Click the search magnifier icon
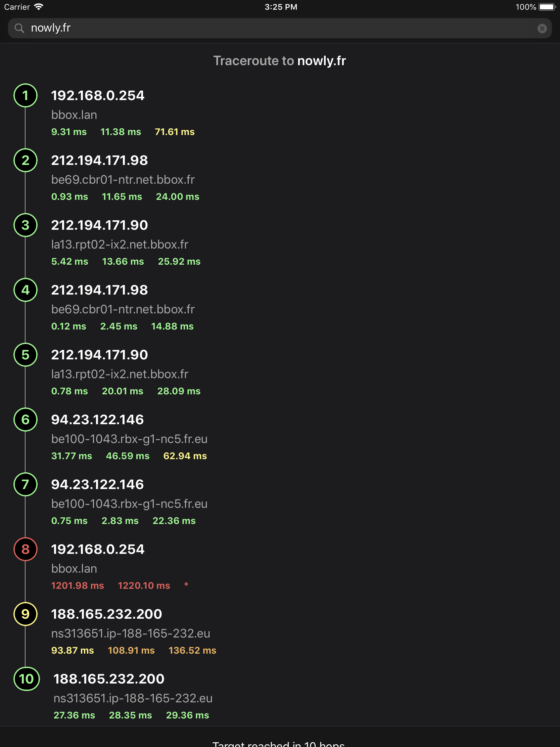Screen dimensions: 560x747 (19, 28)
